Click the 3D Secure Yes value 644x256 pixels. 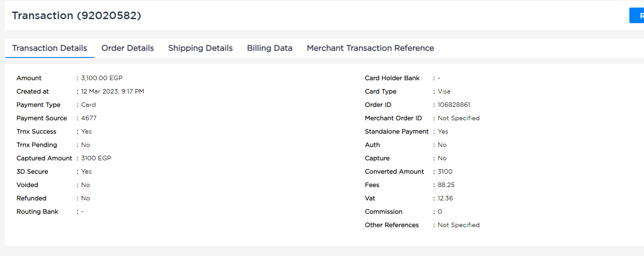87,171
